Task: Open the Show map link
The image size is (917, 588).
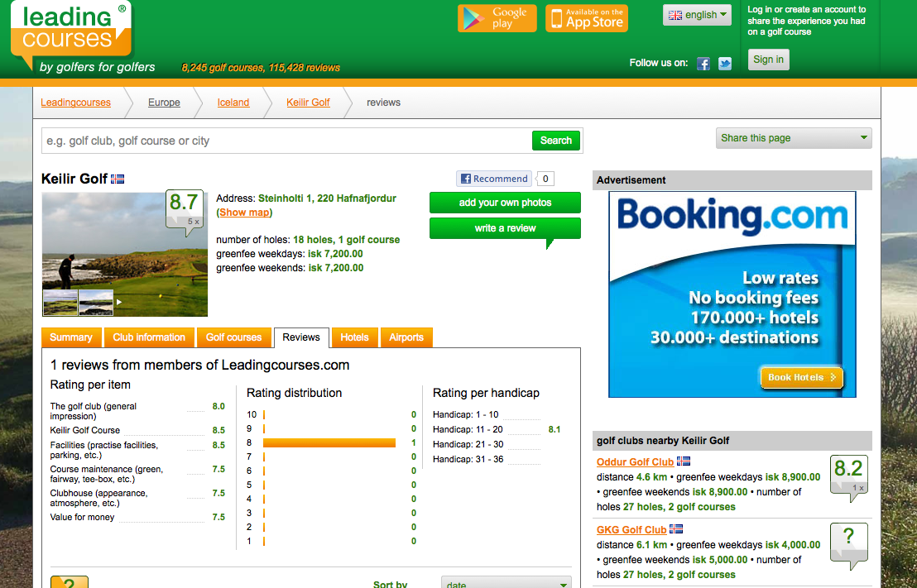Action: point(244,213)
